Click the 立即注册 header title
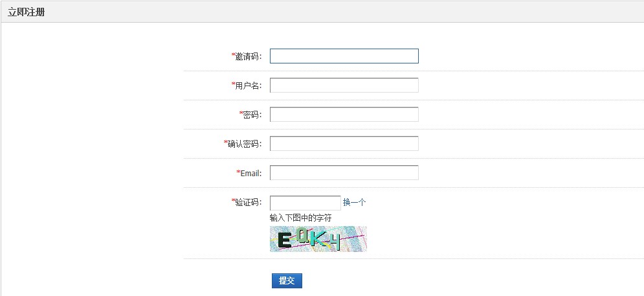 tap(27, 12)
